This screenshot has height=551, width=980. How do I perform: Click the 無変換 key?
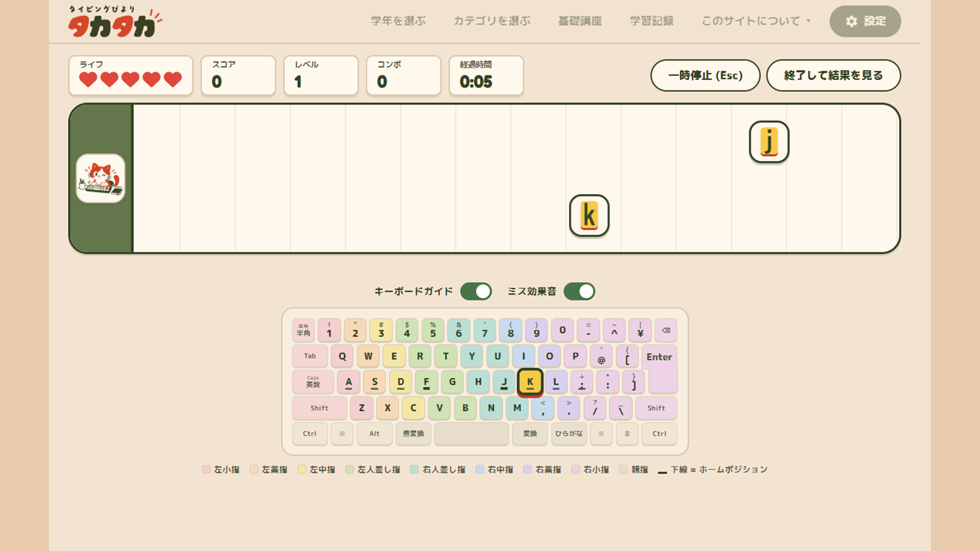pos(413,434)
